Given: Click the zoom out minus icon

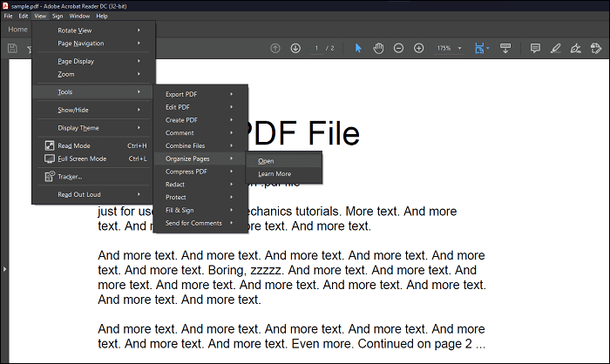Looking at the screenshot, I should pyautogui.click(x=398, y=48).
